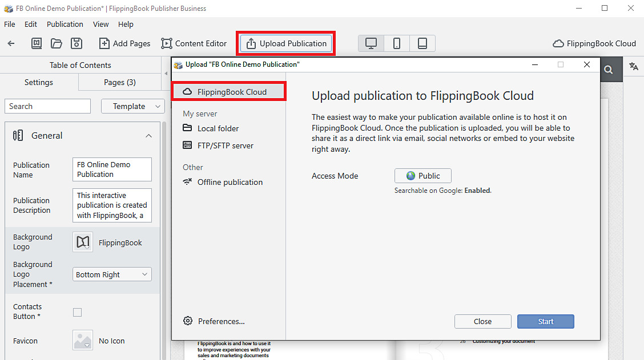Open upload Preferences
The height and width of the screenshot is (360, 644).
click(214, 321)
